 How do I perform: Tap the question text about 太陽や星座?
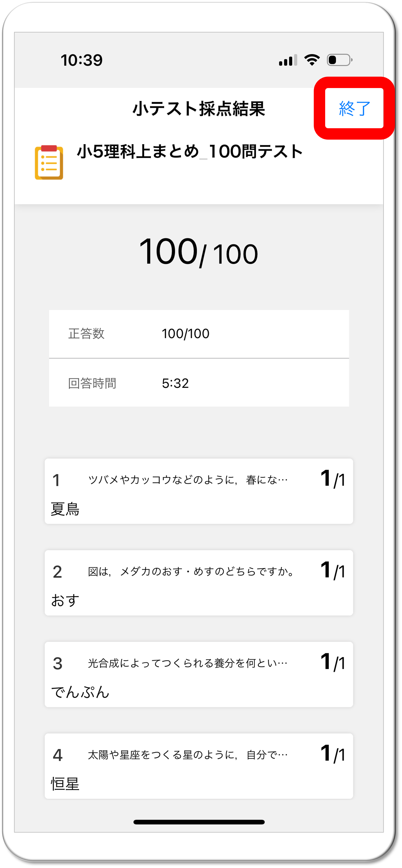coord(188,755)
